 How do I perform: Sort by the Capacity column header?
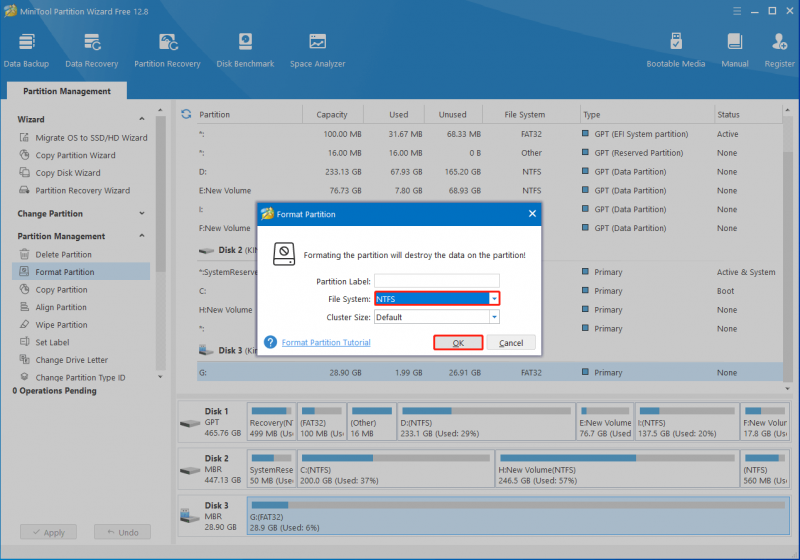pos(332,114)
